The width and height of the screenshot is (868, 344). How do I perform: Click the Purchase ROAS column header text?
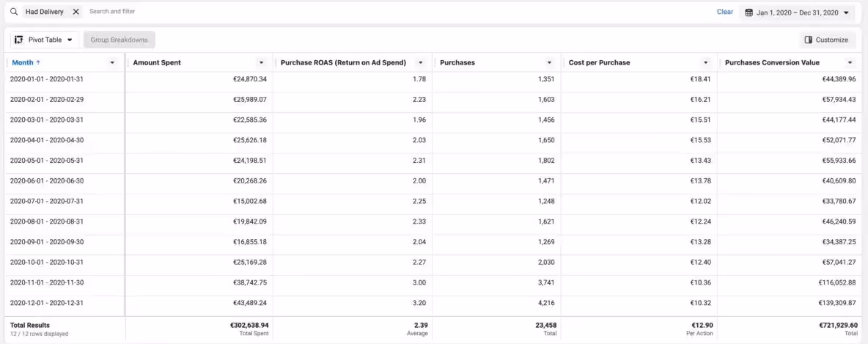click(343, 62)
